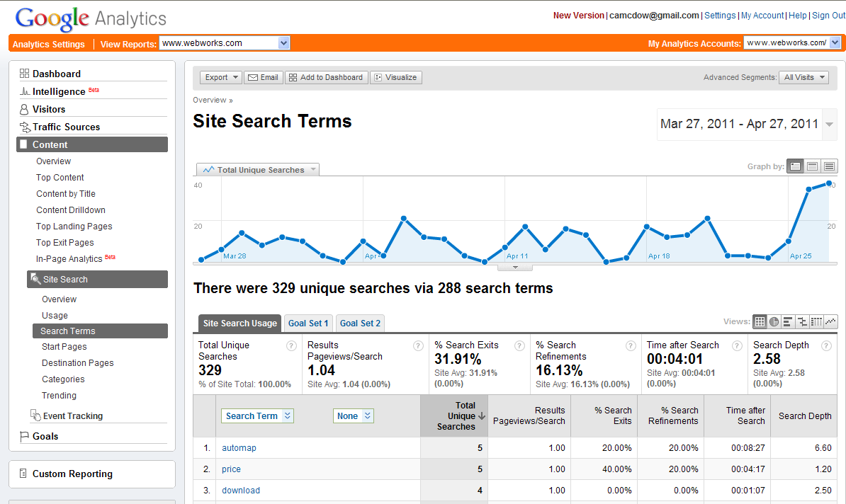Switch to comparison view
The image size is (846, 504).
(802, 322)
